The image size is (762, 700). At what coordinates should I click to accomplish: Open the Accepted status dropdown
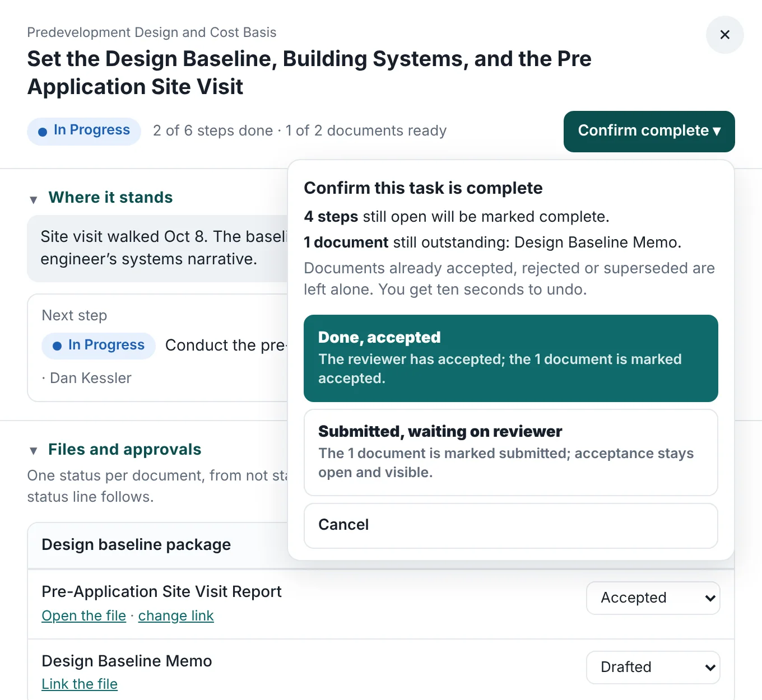tap(653, 598)
